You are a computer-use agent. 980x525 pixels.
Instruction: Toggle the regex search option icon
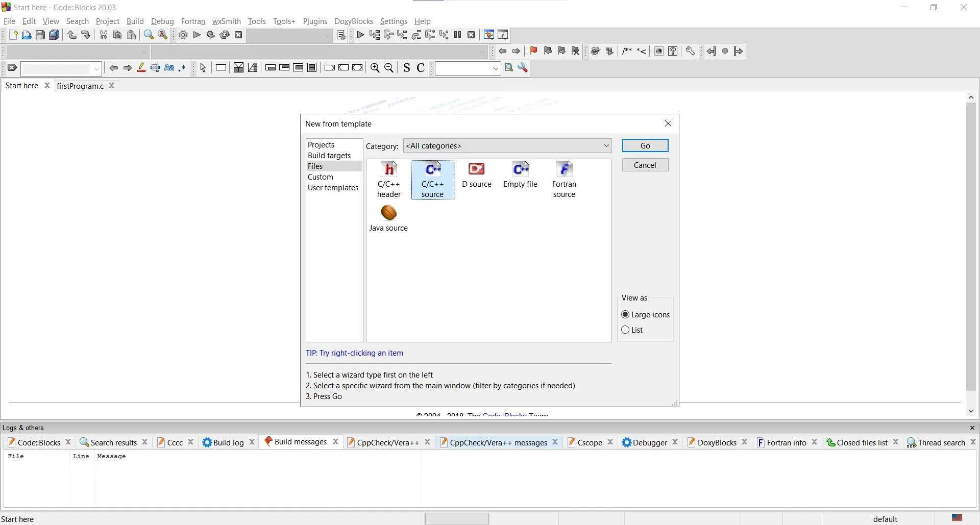point(183,68)
